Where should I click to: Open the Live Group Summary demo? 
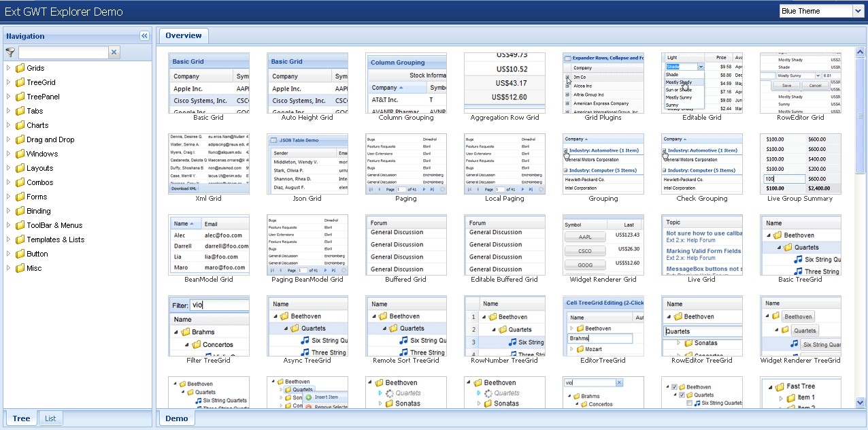[800, 164]
